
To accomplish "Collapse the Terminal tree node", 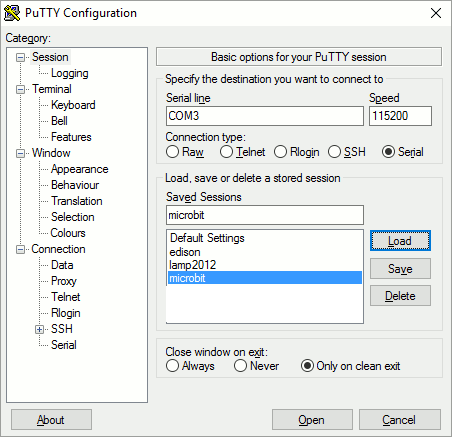I will coord(21,89).
